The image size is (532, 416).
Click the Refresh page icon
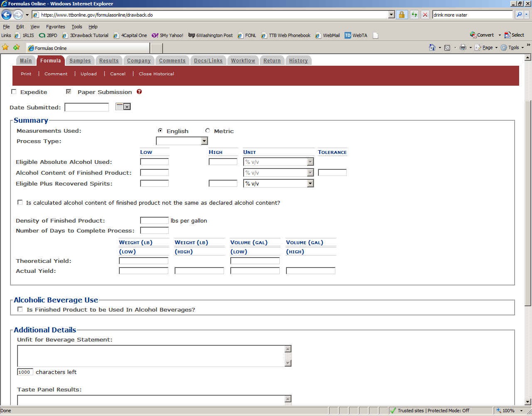pos(414,15)
